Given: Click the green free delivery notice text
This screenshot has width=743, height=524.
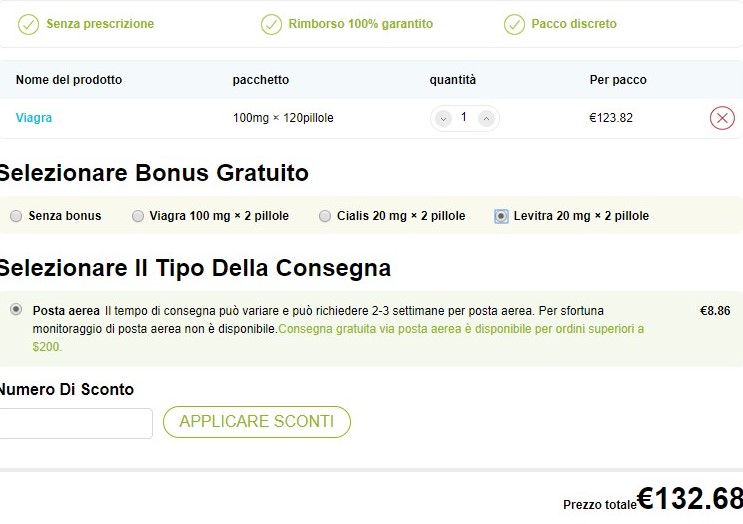Looking at the screenshot, I should point(338,338).
